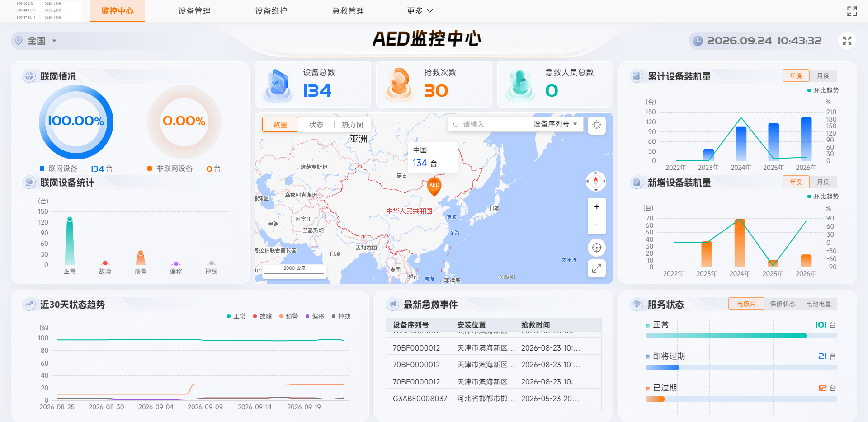Screen dimensions: 868x422
Task: Click the map theme brightness icon
Action: point(597,125)
